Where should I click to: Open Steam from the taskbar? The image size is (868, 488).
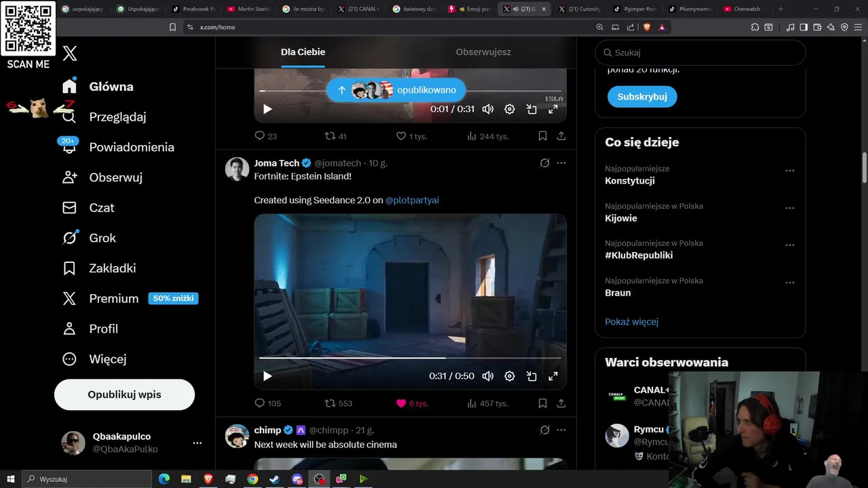275,479
